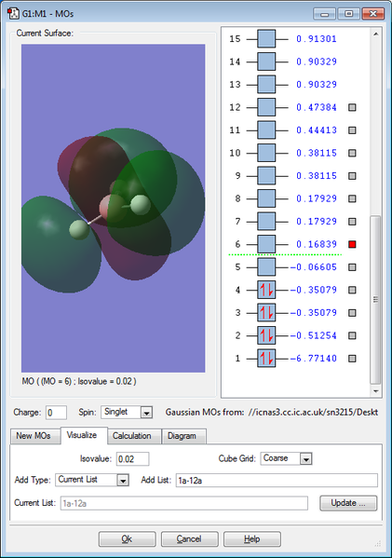Click the scroll up arrow of MO list
The width and height of the screenshot is (392, 558).
coord(375,34)
